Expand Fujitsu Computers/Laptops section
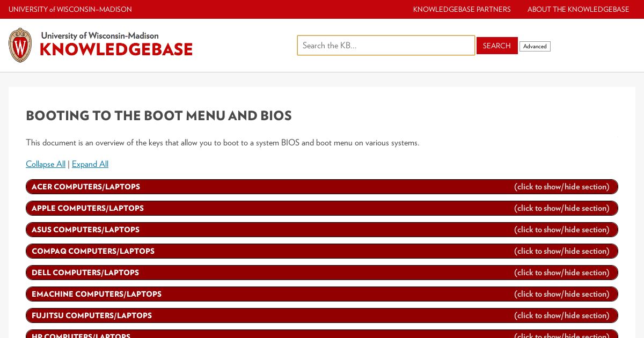This screenshot has height=338, width=644. (322, 315)
